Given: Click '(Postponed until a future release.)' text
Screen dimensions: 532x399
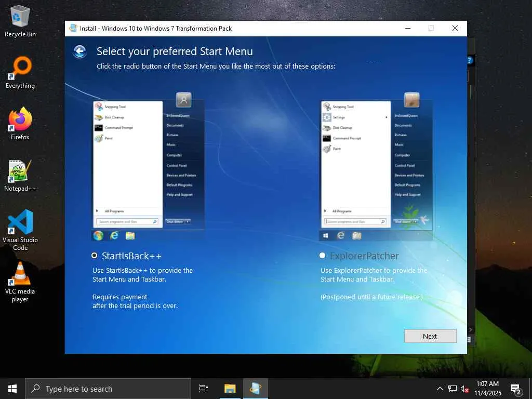Looking at the screenshot, I should click(372, 297).
